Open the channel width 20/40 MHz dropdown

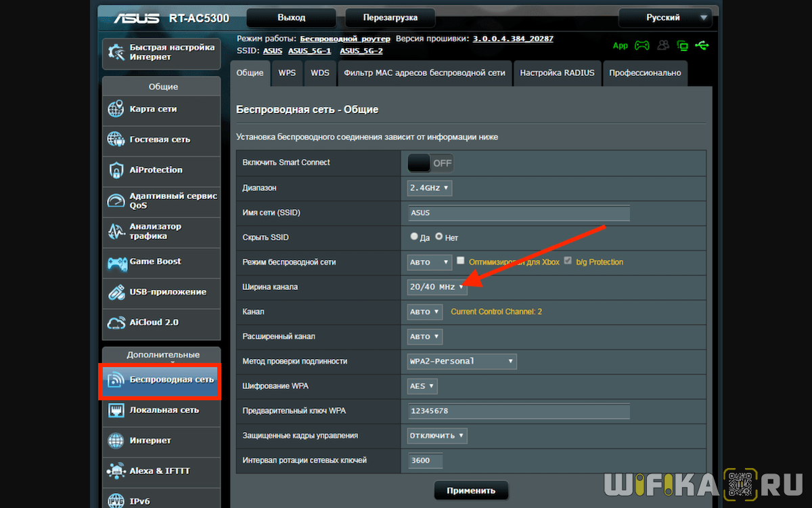(x=437, y=287)
